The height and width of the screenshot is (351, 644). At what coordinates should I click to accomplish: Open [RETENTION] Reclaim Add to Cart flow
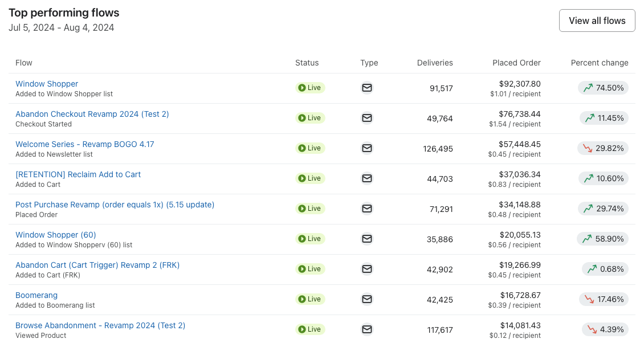click(x=78, y=174)
